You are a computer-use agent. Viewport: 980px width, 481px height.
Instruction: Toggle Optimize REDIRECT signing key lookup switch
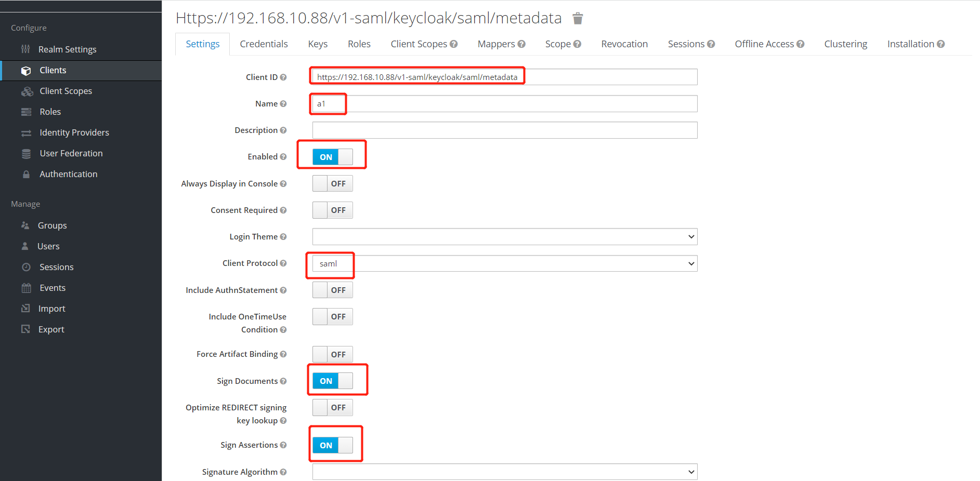pyautogui.click(x=333, y=408)
